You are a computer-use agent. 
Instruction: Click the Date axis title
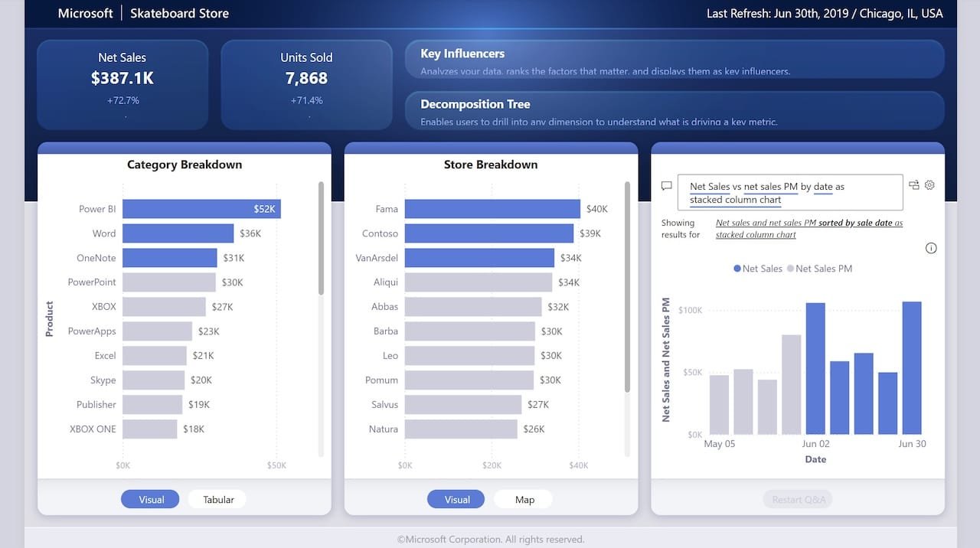[815, 459]
